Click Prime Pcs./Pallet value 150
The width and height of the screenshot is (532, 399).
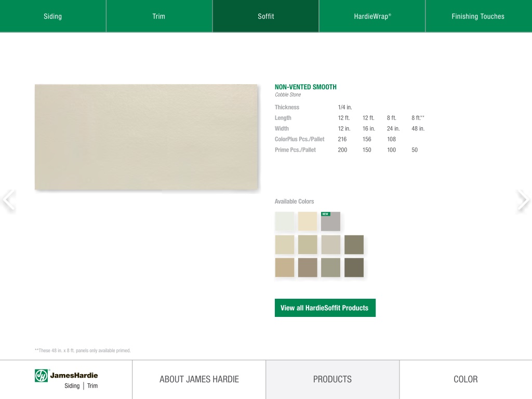(367, 150)
